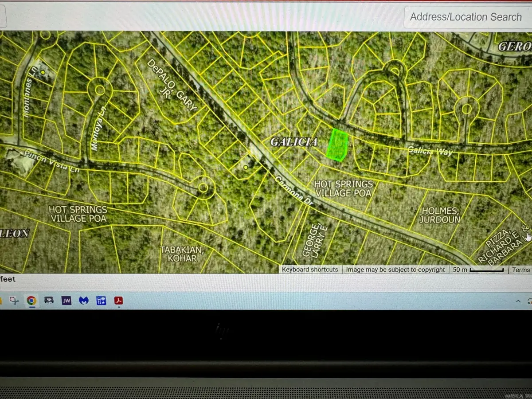Select the green highlighted parcel on Galicia Way

337,145
